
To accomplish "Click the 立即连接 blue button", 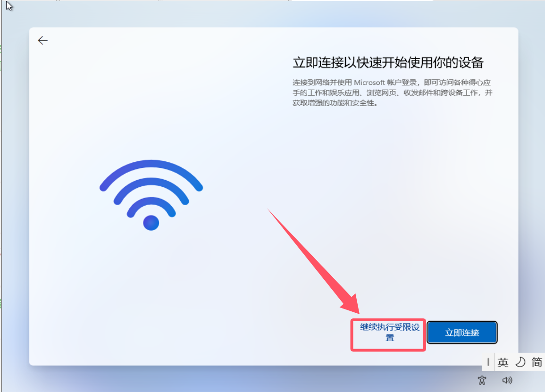I will pos(462,333).
